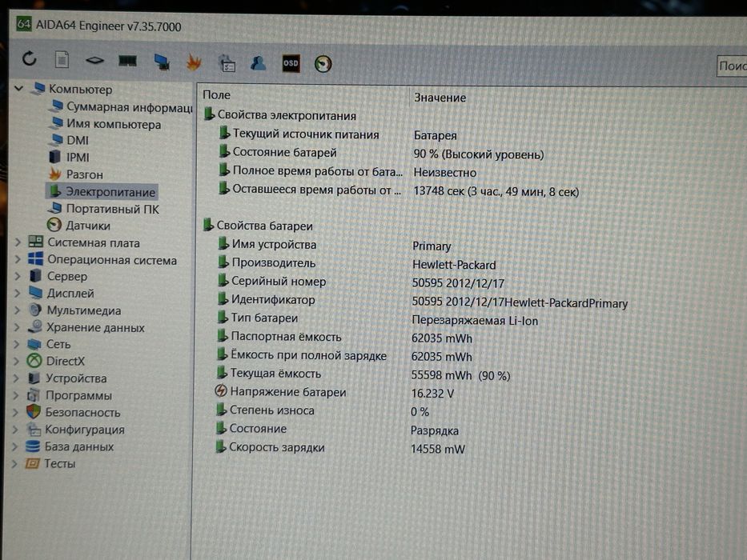Viewport: 747px width, 560px height.
Task: Open the Разгон tree item
Action: tap(76, 174)
